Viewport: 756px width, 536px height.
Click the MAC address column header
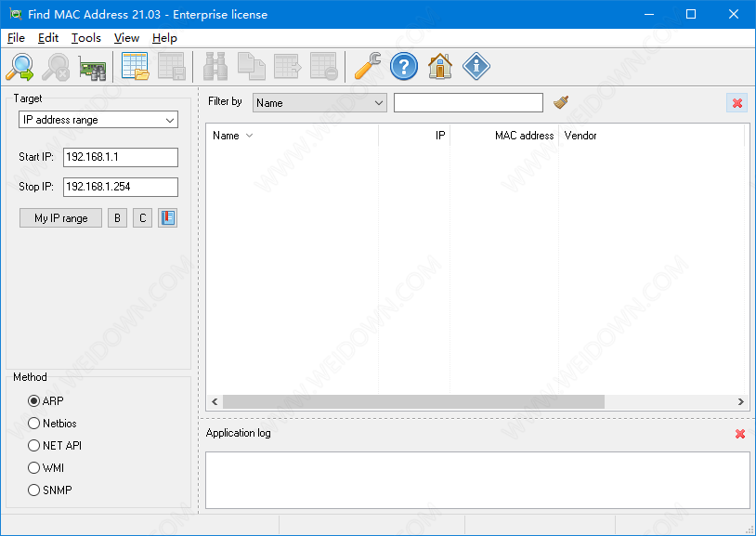point(504,136)
